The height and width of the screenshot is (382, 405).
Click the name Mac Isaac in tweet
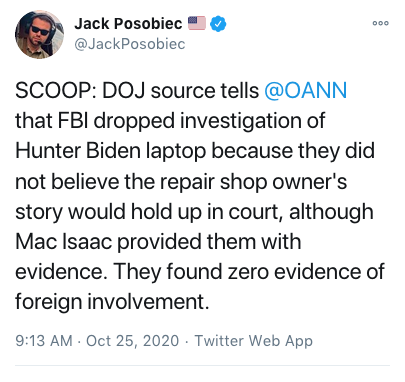point(64,241)
